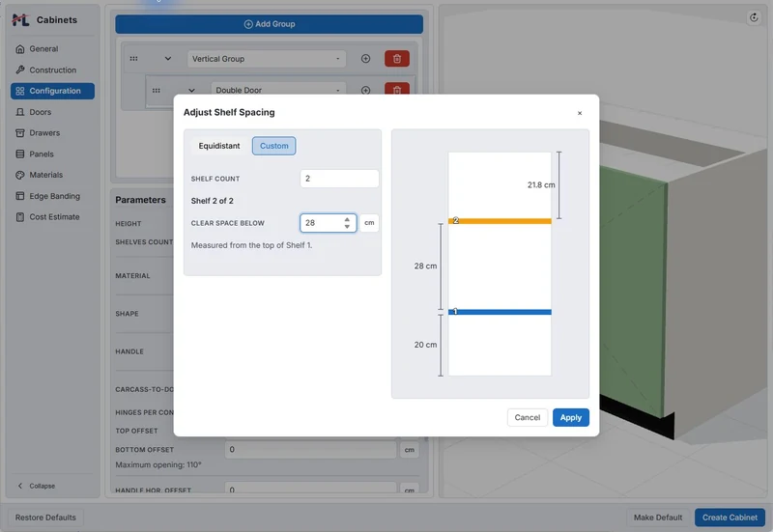
Task: Open the Vertical Group type dropdown
Action: [x=267, y=59]
